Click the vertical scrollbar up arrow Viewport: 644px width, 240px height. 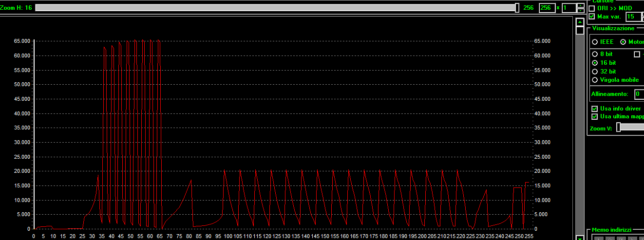tap(580, 22)
